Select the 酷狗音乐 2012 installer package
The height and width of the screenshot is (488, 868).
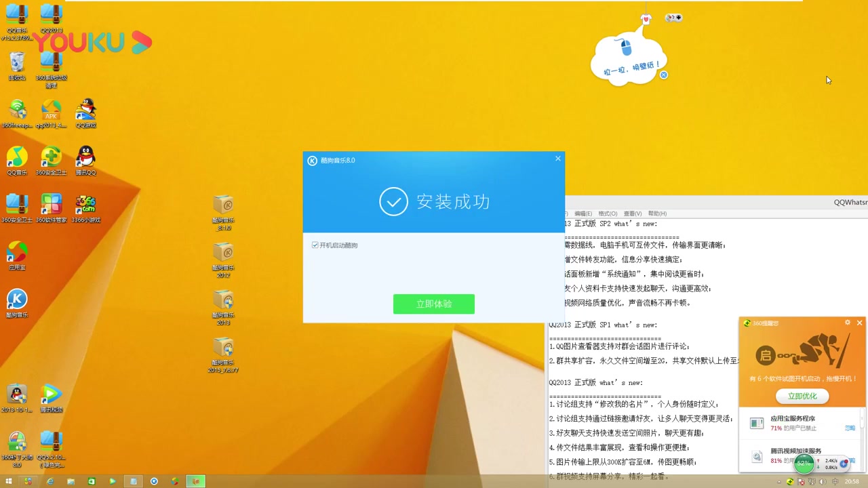pyautogui.click(x=223, y=260)
